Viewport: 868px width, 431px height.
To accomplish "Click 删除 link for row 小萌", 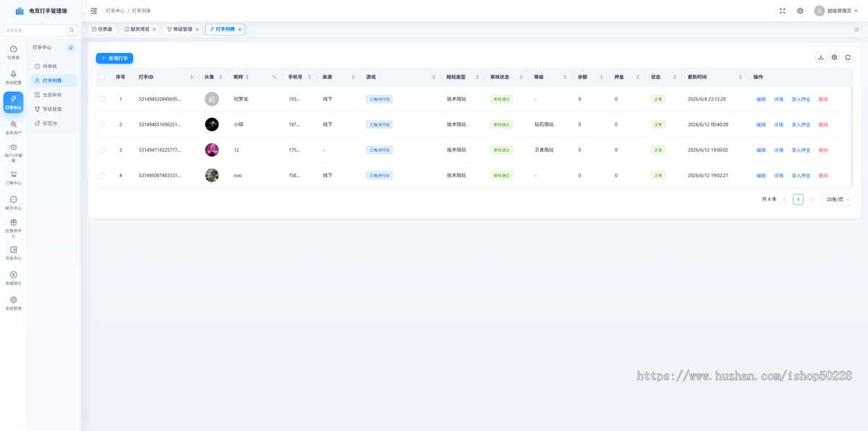I will pos(823,124).
